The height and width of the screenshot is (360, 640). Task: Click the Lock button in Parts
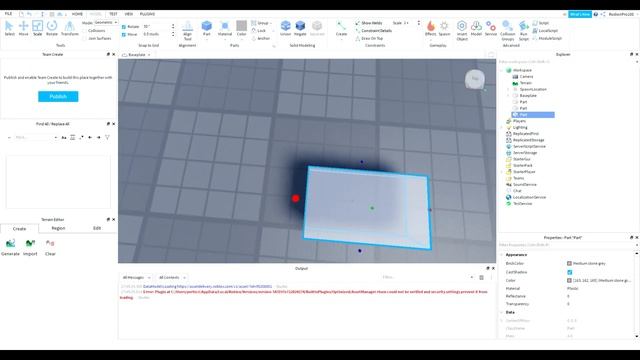259,31
